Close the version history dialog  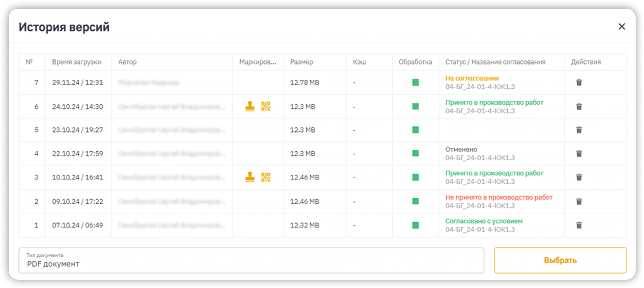click(622, 26)
